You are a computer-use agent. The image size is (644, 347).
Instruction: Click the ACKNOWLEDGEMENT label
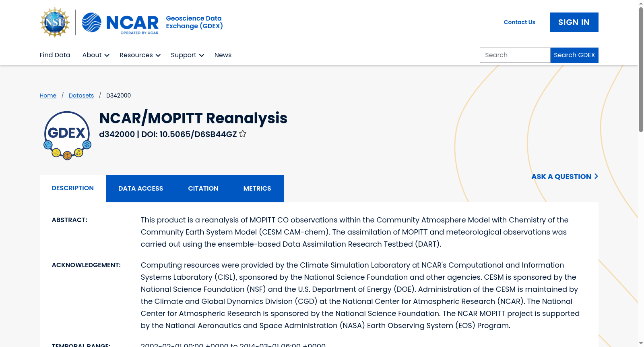(x=86, y=265)
